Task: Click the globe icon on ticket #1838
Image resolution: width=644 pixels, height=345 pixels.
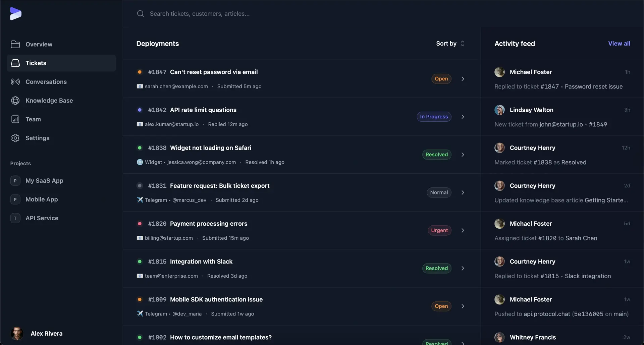Action: tap(140, 162)
